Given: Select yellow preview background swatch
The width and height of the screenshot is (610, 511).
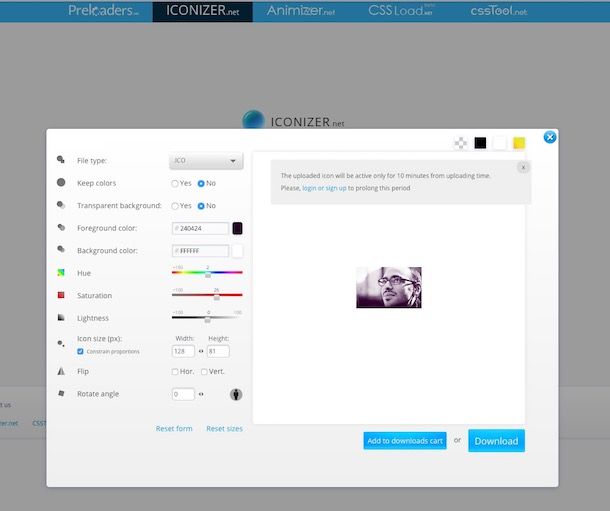Looking at the screenshot, I should pos(519,143).
